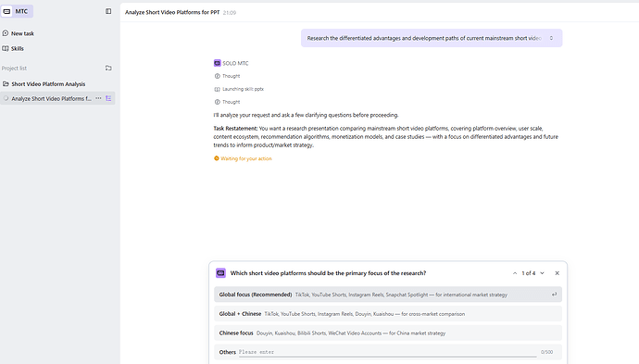Click the task list icon in sidebar
The height and width of the screenshot is (364, 639).
(108, 98)
